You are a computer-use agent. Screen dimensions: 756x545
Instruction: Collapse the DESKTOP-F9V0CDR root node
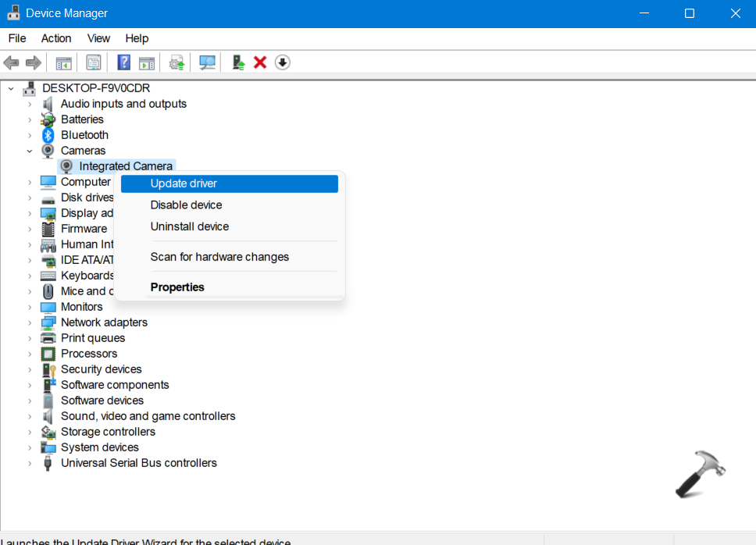(x=11, y=88)
